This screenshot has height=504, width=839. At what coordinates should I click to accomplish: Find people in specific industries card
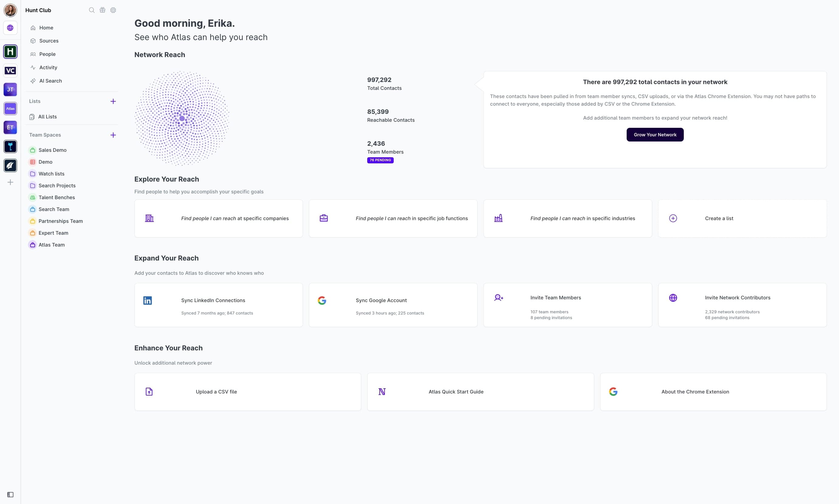click(x=567, y=218)
